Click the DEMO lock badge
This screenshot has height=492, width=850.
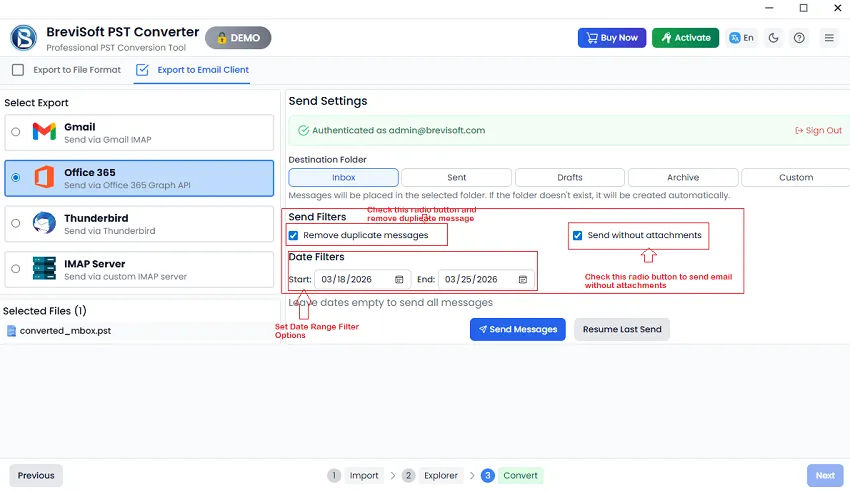(x=238, y=38)
